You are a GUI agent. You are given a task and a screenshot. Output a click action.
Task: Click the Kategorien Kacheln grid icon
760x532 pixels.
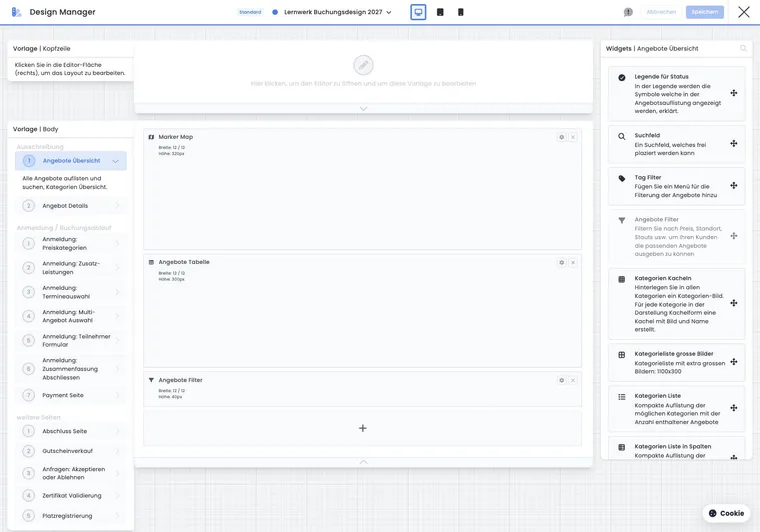621,279
